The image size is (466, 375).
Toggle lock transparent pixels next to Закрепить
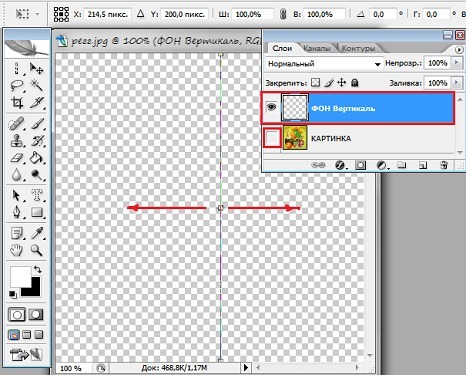(315, 83)
